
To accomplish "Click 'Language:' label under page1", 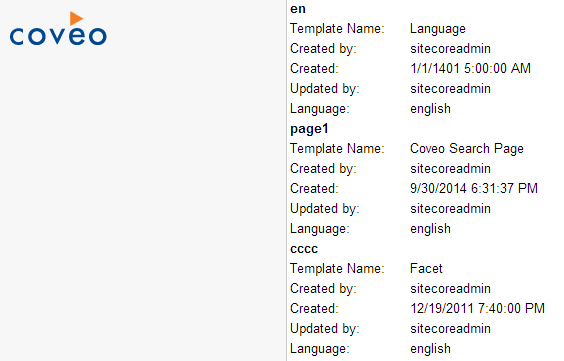I will point(320,229).
